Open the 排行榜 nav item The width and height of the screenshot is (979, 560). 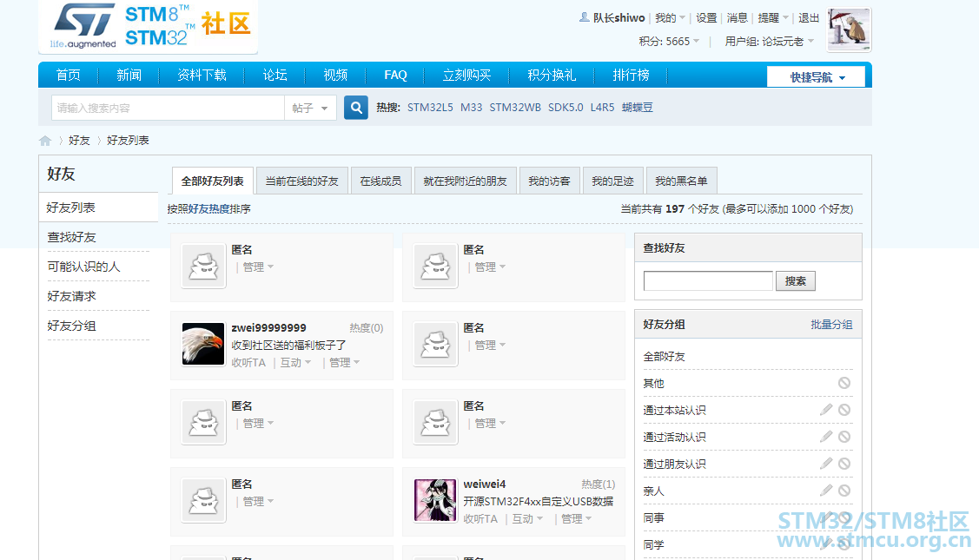coord(631,75)
